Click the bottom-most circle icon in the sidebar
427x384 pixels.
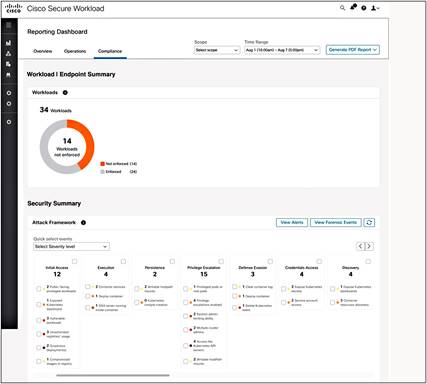[x=9, y=122]
